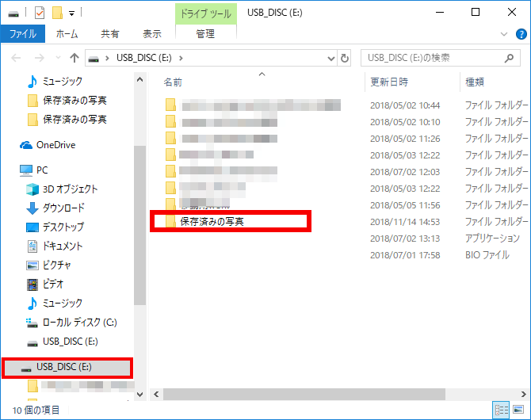Click the date 2018/11/14 14:53

405,222
